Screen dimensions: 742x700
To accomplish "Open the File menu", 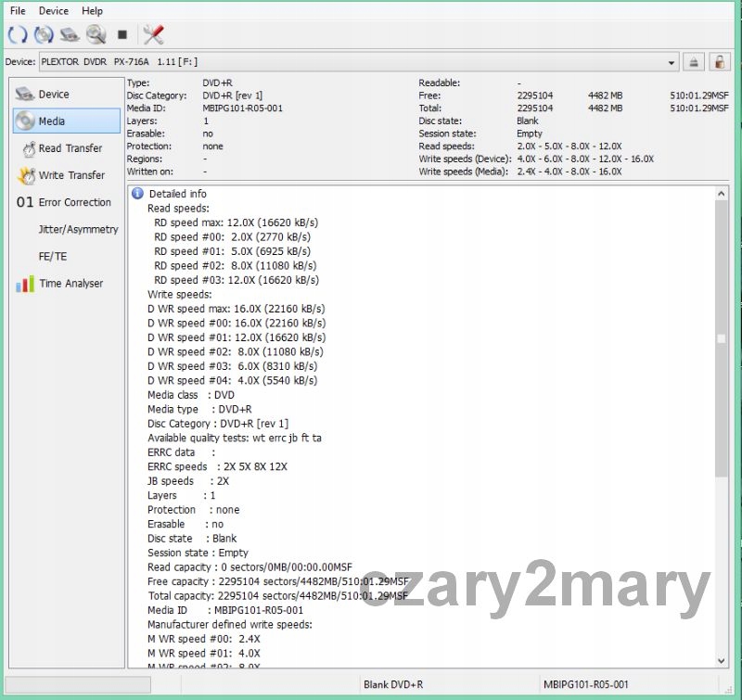I will (18, 11).
